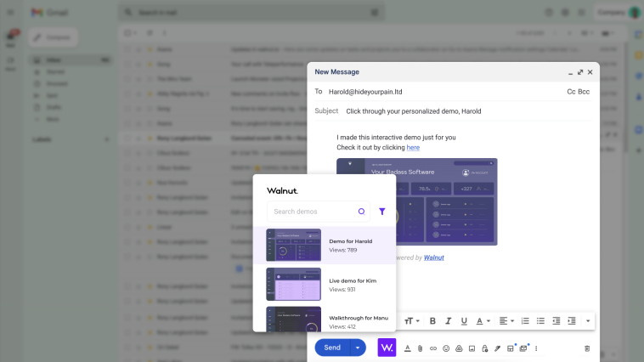Insert a photo into the message
The height and width of the screenshot is (362, 644).
(x=472, y=348)
